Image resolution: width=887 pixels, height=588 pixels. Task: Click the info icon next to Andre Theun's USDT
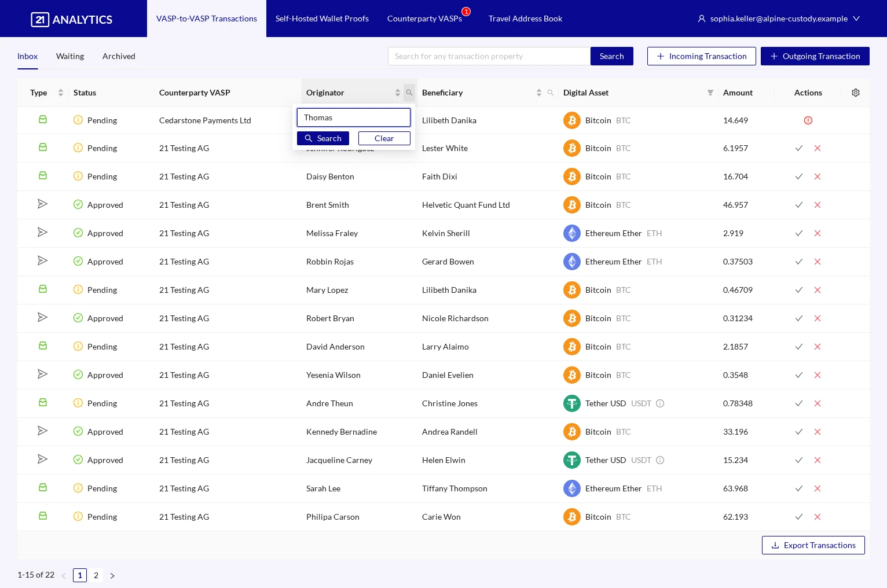[660, 403]
